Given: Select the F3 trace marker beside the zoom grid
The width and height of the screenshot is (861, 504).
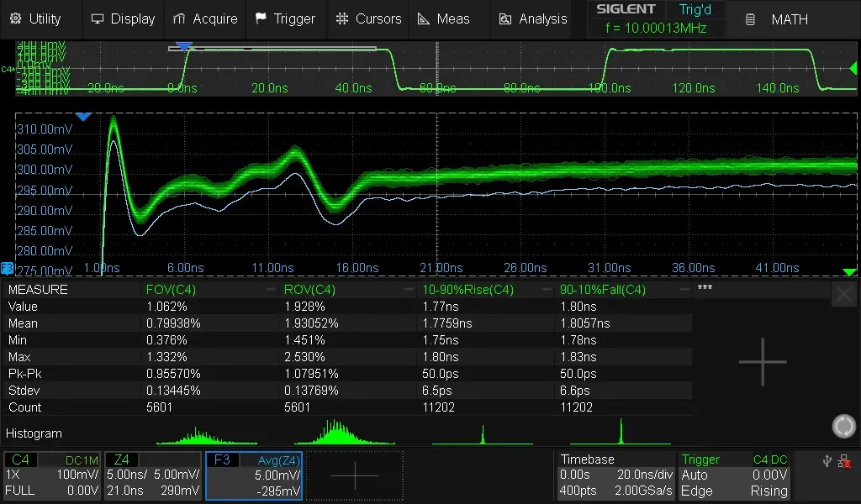Looking at the screenshot, I should [7, 268].
